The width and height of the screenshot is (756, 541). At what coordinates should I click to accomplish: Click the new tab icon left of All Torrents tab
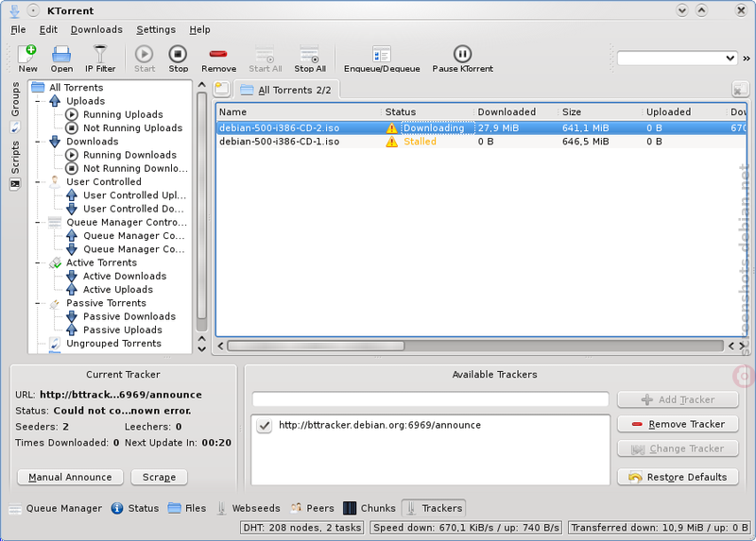pos(222,89)
